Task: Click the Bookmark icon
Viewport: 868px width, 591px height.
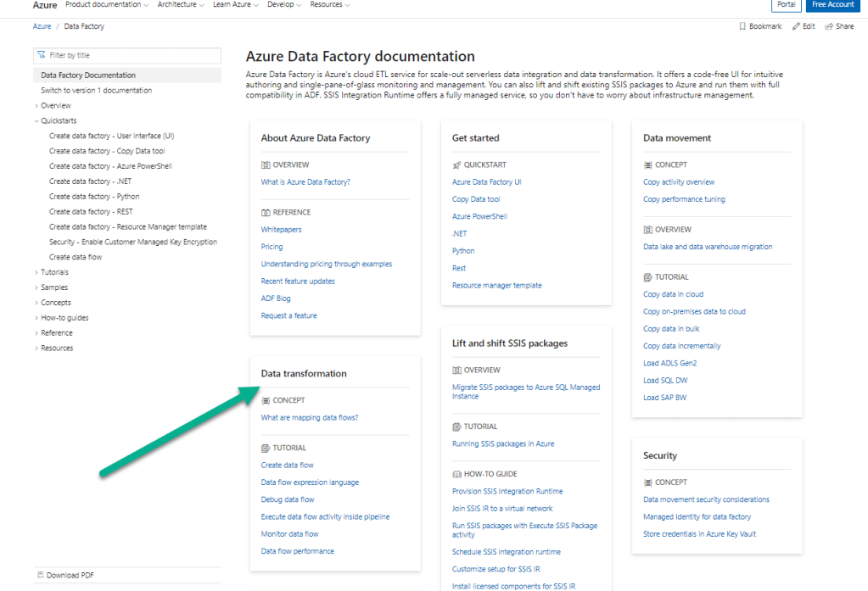Action: [x=743, y=26]
